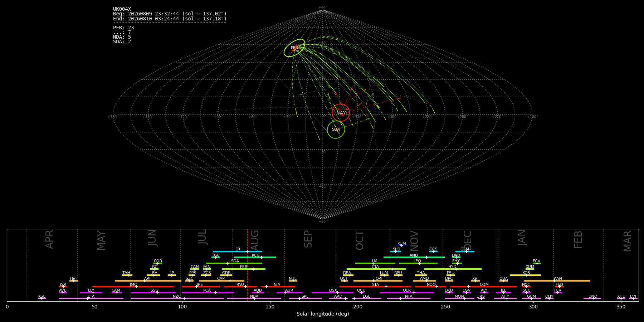644x322 pixels.
Task: Click the DNO shower bar in the timeline
Action: tap(592, 298)
